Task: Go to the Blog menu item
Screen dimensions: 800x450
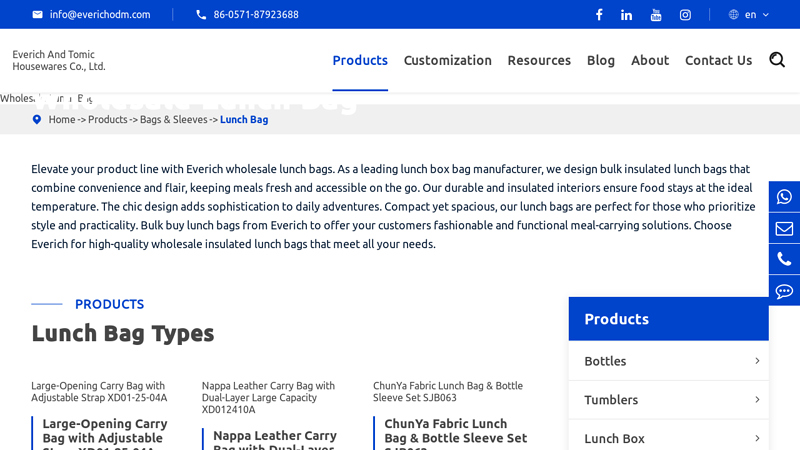Action: point(601,60)
